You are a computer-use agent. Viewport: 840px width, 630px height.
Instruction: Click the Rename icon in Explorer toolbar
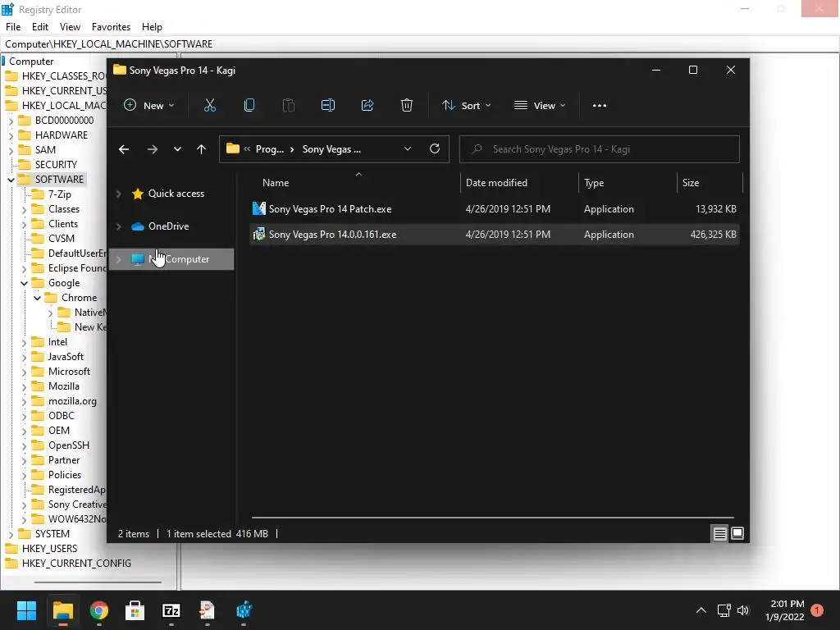pyautogui.click(x=328, y=106)
